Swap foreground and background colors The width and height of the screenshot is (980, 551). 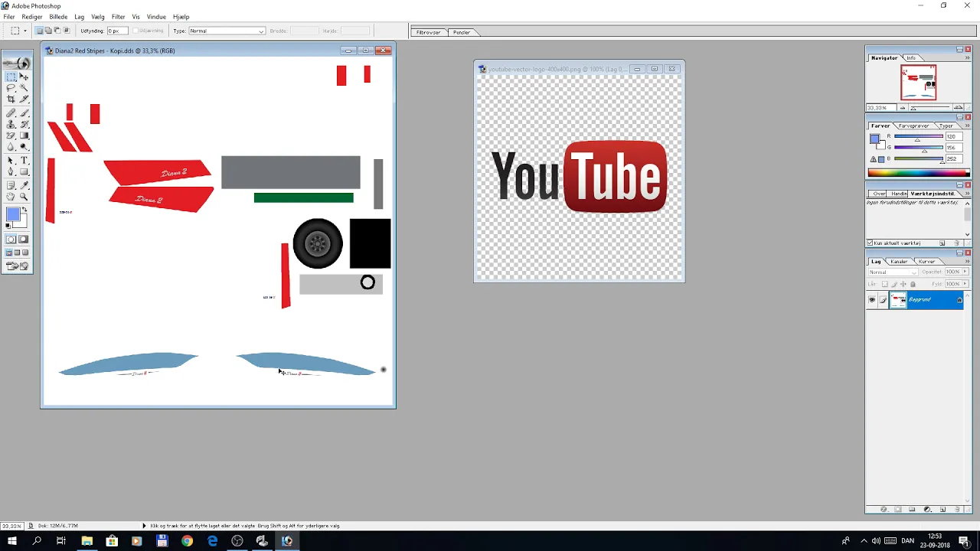pyautogui.click(x=24, y=209)
